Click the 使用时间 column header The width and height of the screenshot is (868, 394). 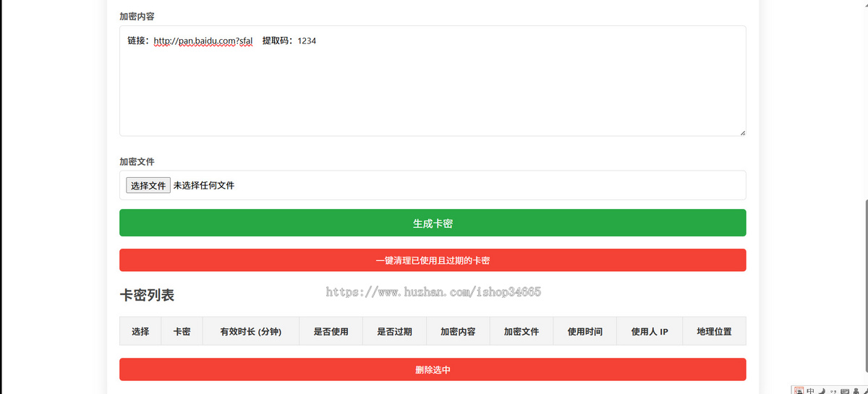(585, 332)
